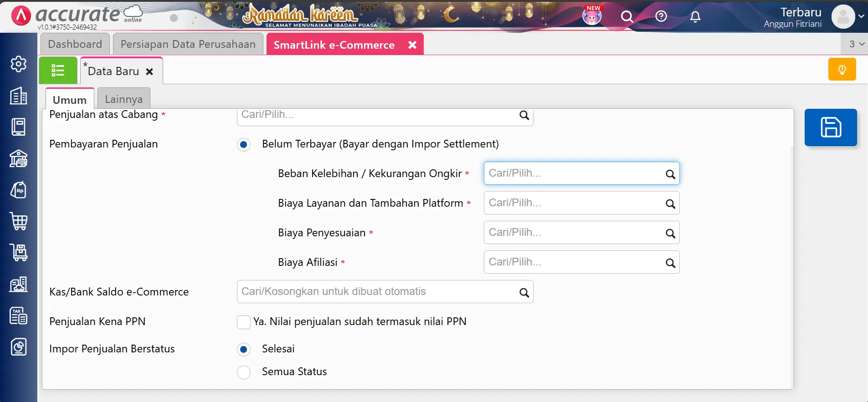Click the Accurate online logo
Viewport: 868px width, 402px height.
coord(77,15)
